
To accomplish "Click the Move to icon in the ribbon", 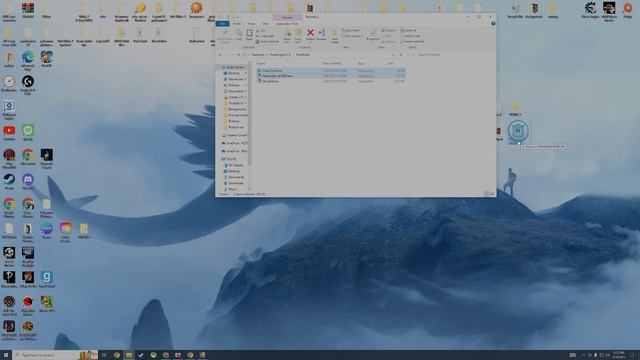I will [287, 35].
